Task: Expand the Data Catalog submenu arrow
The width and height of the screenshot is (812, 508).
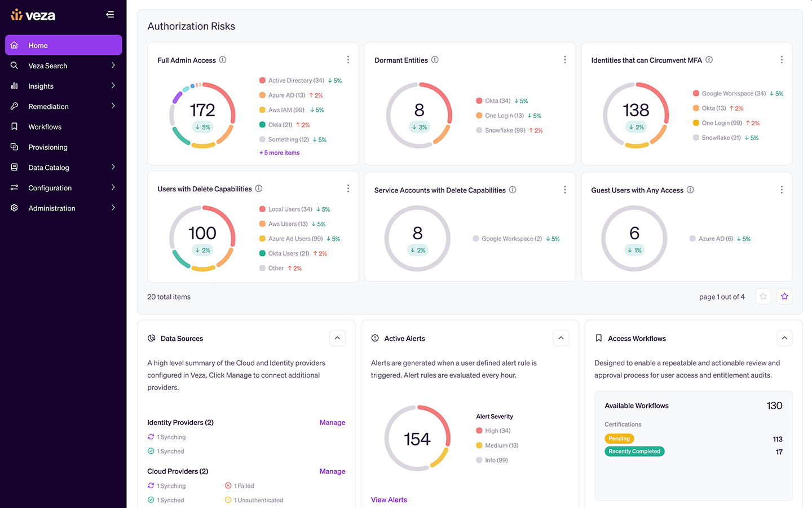Action: (x=113, y=167)
